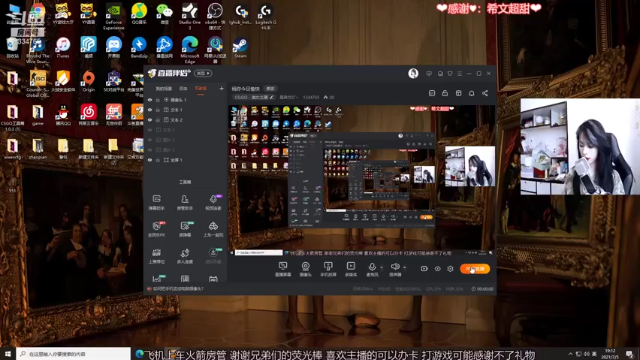
Task: Select the 全屏 1 layer row
Action: [186, 160]
